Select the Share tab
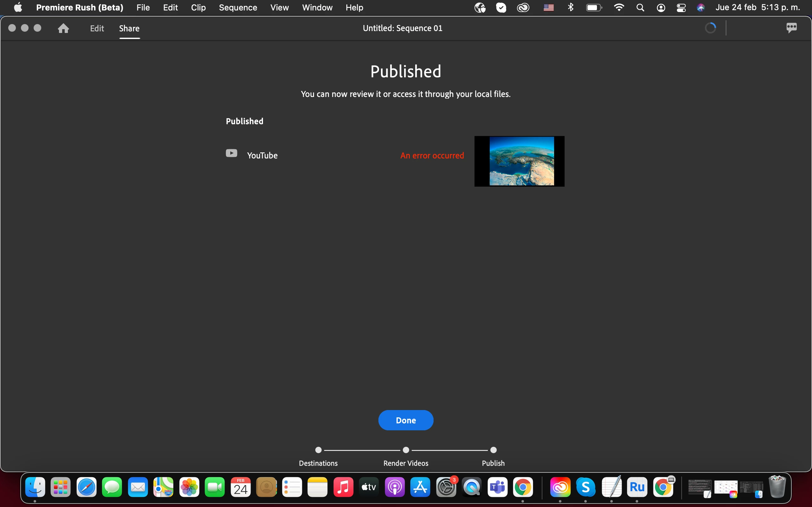 point(129,29)
